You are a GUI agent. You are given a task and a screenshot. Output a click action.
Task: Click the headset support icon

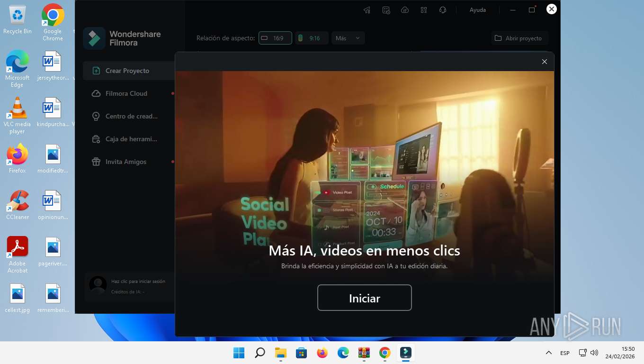tap(443, 10)
